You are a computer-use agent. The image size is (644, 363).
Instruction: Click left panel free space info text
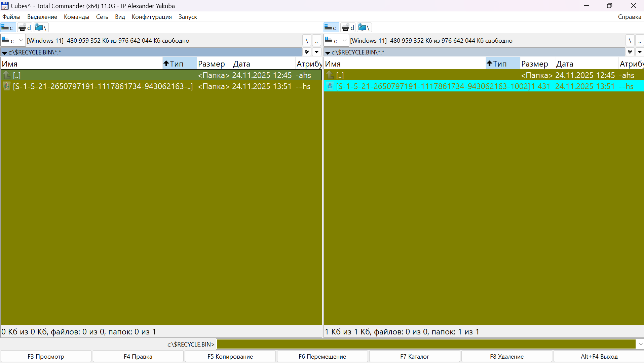pos(108,41)
